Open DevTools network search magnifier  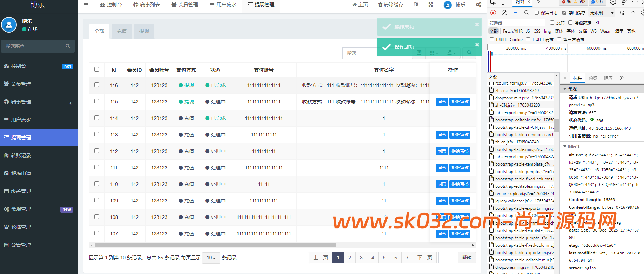click(527, 13)
